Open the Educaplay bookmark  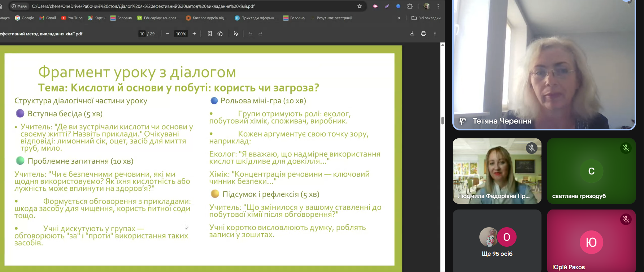[x=158, y=18]
